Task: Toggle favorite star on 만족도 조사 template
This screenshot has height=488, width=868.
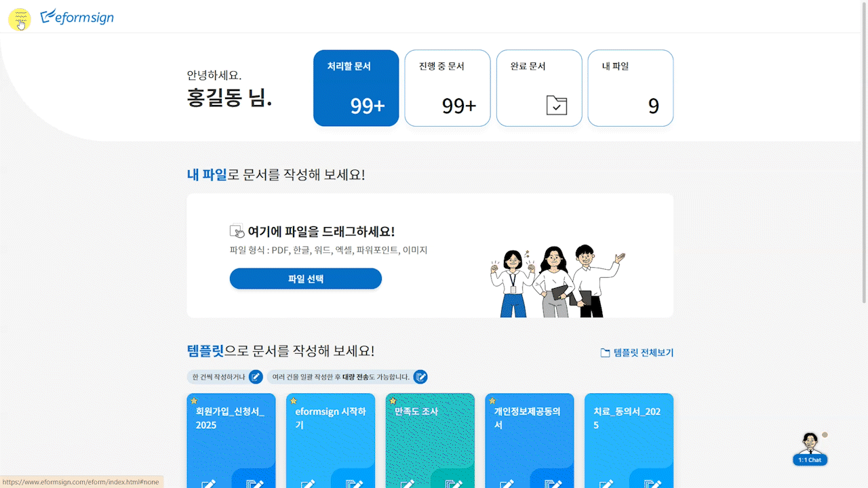Action: click(x=393, y=401)
